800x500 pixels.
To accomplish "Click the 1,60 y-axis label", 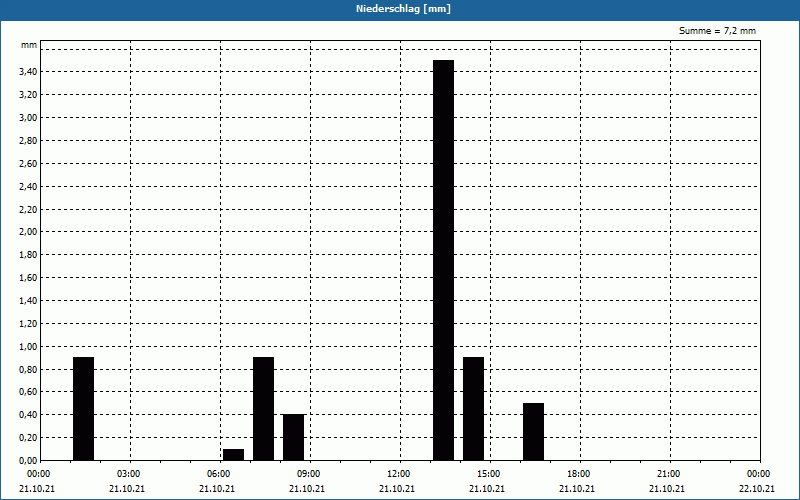I will click(28, 278).
